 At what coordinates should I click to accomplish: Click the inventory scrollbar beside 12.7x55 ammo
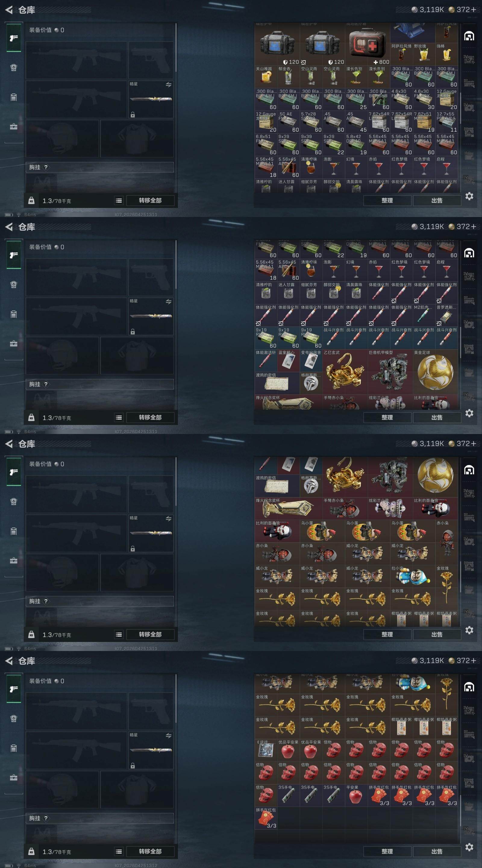pos(460,105)
